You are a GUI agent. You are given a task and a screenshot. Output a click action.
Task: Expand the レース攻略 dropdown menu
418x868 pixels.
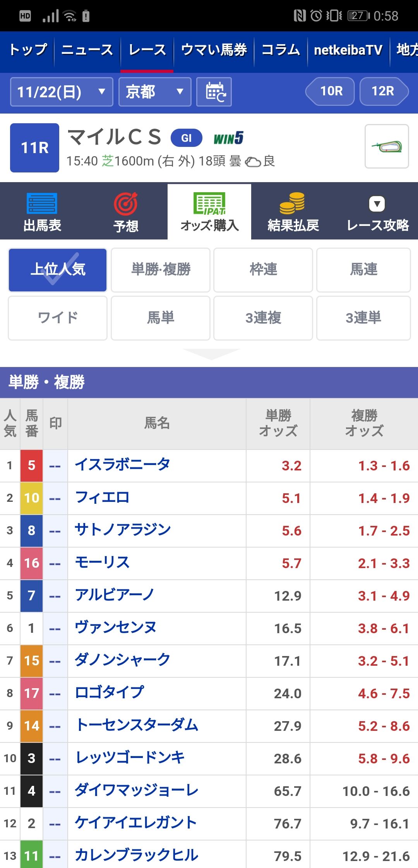[377, 204]
